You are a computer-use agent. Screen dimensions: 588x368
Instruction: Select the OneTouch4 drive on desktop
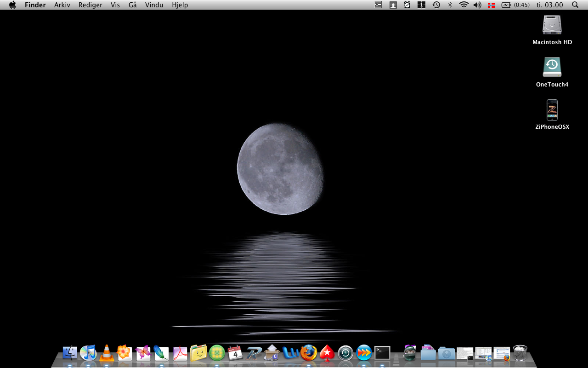552,72
